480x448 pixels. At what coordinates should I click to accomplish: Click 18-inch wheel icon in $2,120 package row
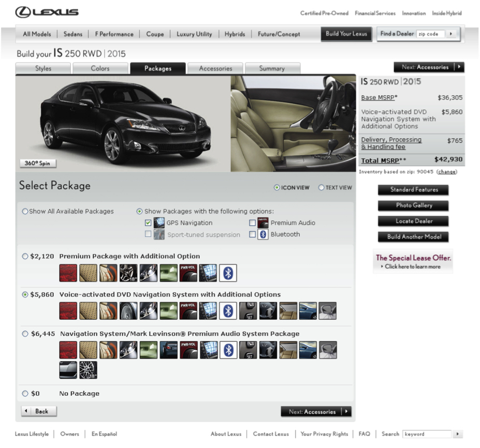pos(128,273)
